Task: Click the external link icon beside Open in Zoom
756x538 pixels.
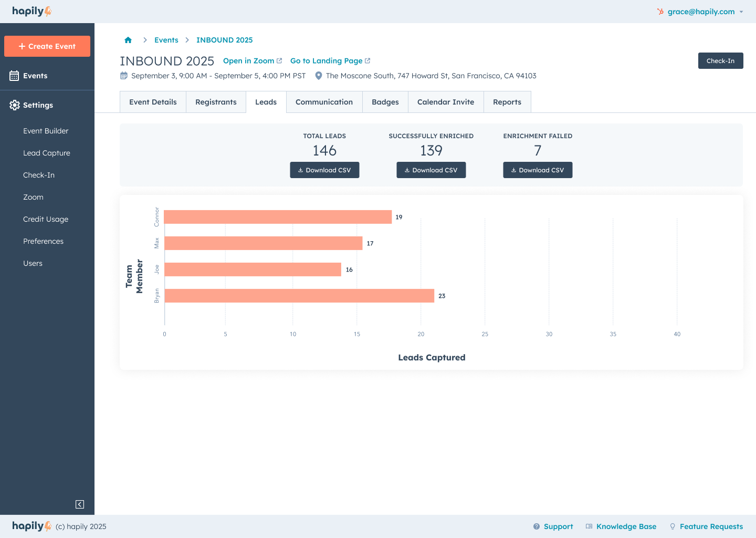Action: tap(279, 61)
